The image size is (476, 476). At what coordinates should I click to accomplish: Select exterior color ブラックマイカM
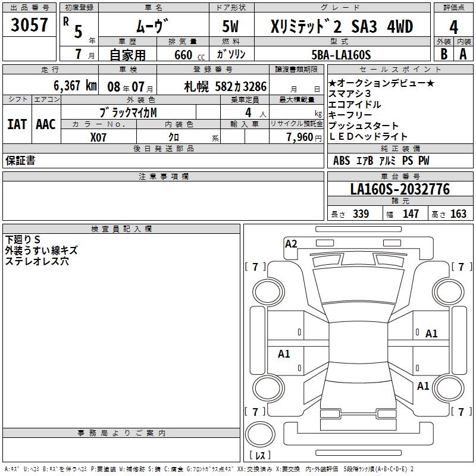point(128,112)
